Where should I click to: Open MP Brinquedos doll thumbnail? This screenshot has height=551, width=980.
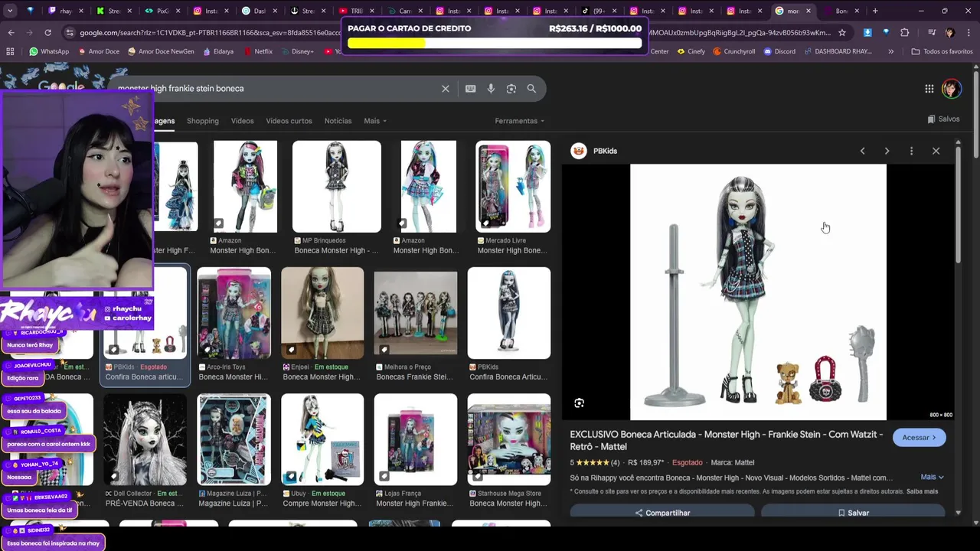[x=336, y=186]
